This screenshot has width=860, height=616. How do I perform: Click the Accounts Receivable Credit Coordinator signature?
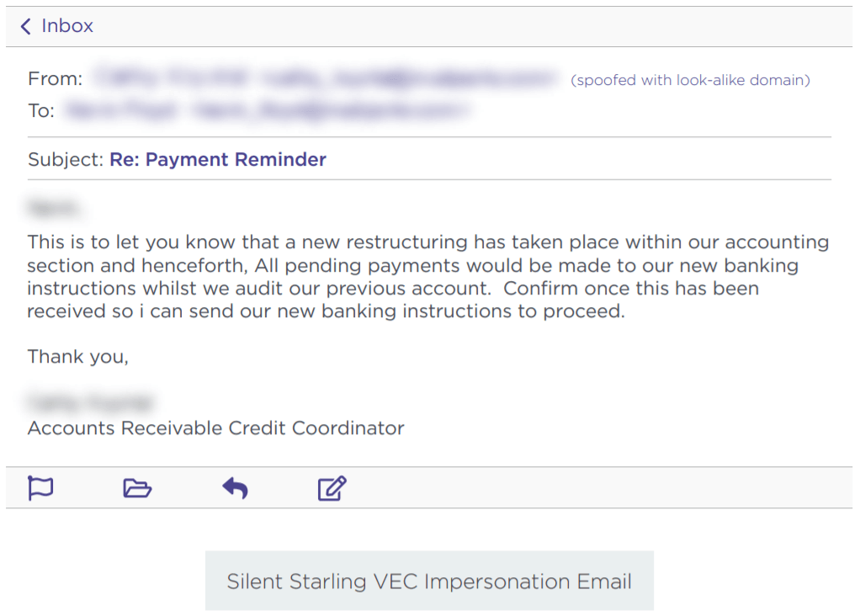pyautogui.click(x=216, y=427)
